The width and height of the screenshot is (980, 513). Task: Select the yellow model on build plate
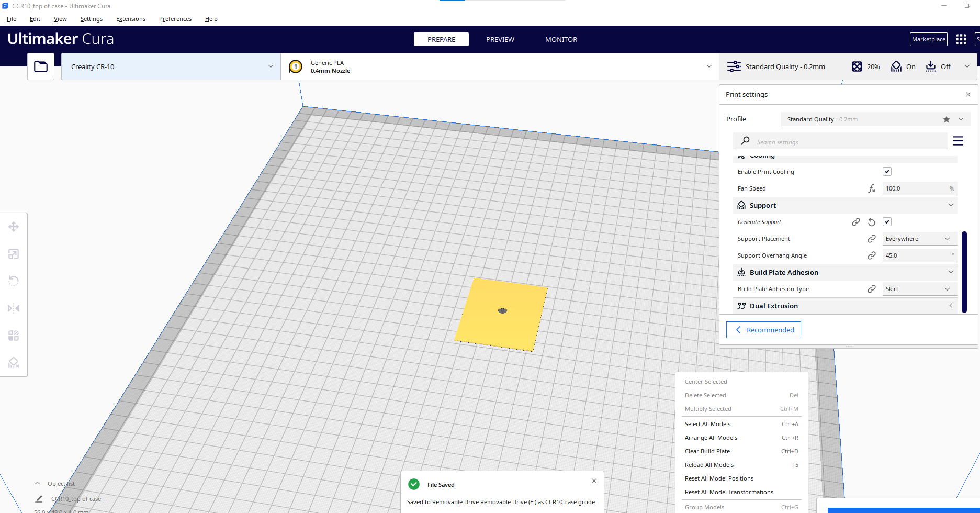pyautogui.click(x=501, y=314)
